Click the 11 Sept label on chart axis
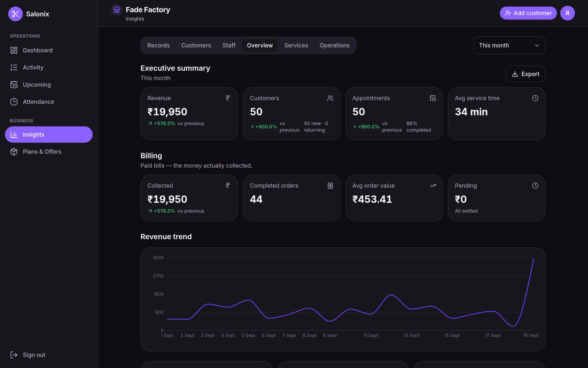 tap(370, 336)
